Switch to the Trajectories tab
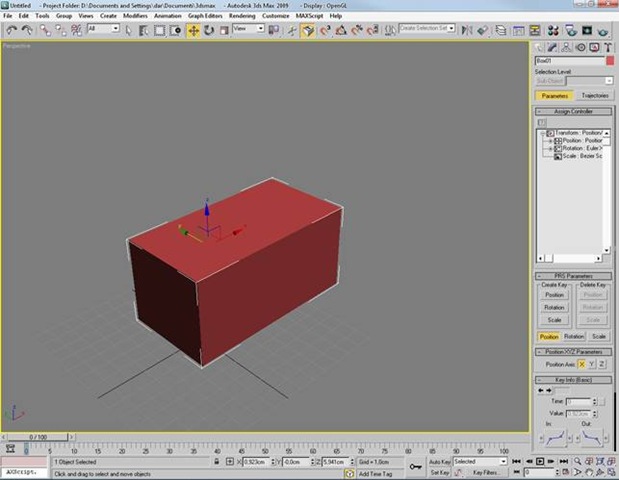Image resolution: width=619 pixels, height=480 pixels. 594,95
